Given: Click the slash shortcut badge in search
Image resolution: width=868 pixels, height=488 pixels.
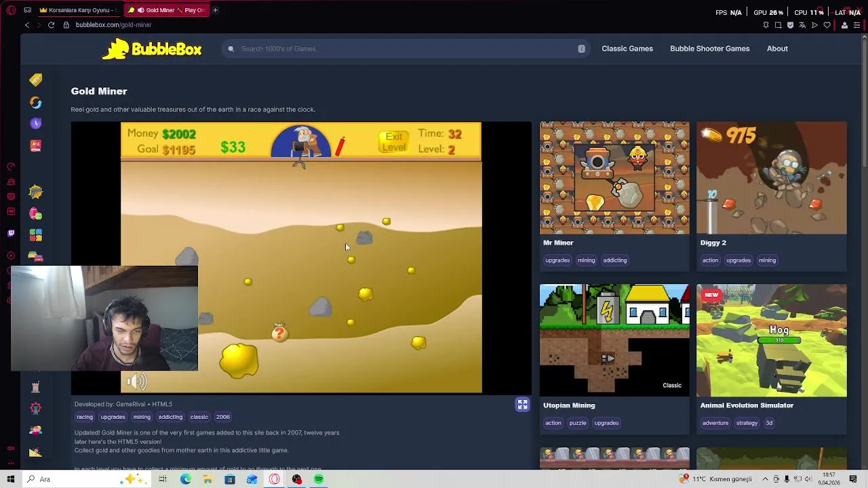Looking at the screenshot, I should click(x=581, y=49).
